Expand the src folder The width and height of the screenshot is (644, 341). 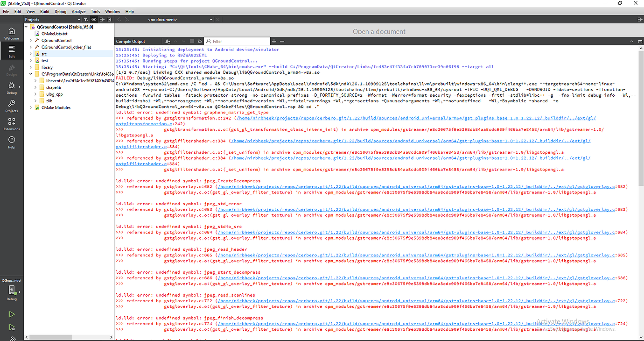[31, 54]
